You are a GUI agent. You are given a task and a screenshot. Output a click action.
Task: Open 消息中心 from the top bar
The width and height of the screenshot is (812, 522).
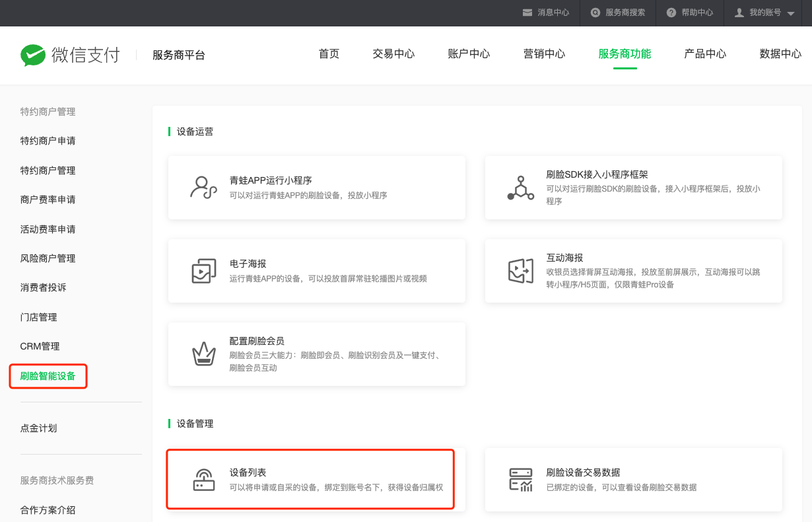tap(545, 13)
